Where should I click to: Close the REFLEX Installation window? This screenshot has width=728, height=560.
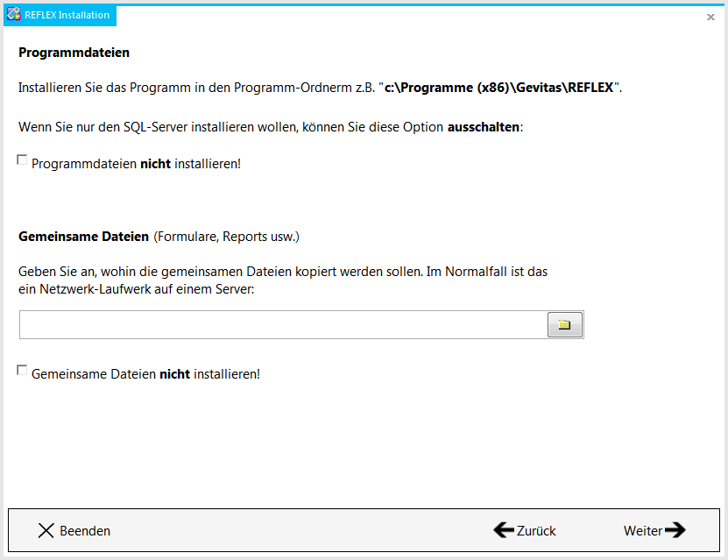[x=710, y=18]
